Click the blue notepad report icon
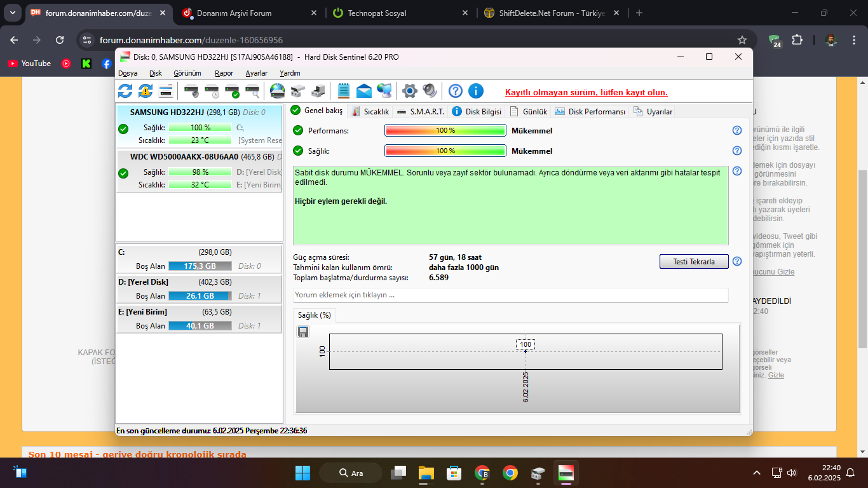The height and width of the screenshot is (488, 868). coord(344,91)
